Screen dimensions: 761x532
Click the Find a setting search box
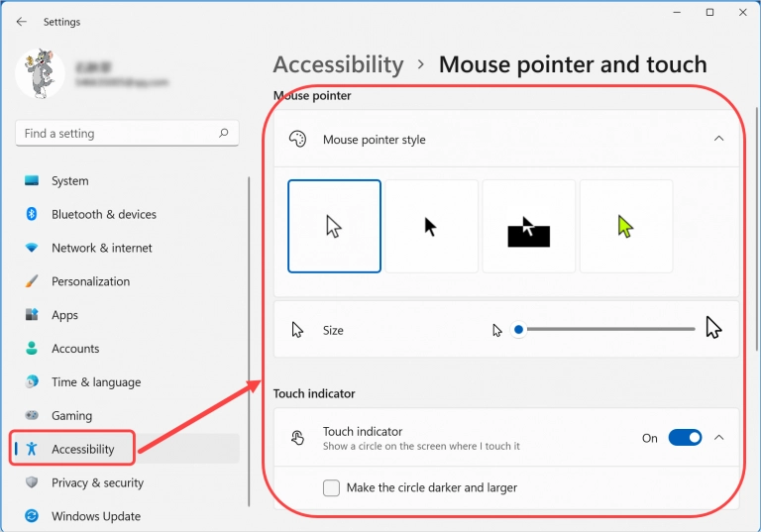tap(127, 133)
